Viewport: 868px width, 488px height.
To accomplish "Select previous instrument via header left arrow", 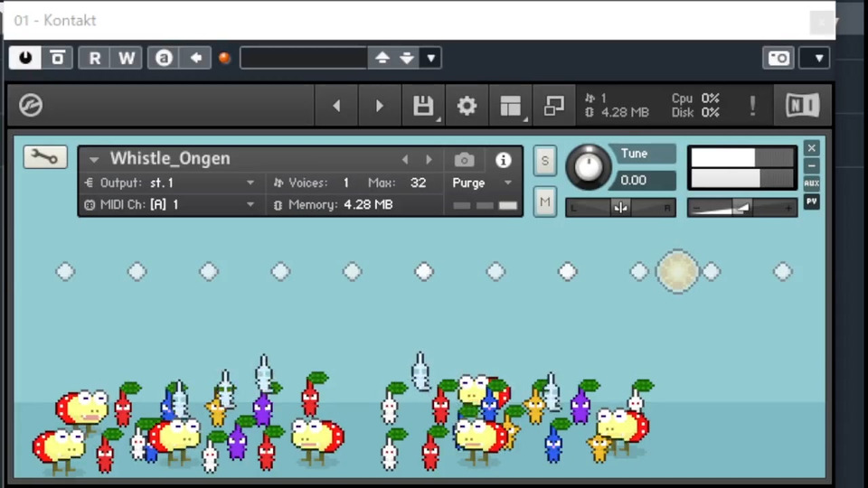I will (405, 160).
